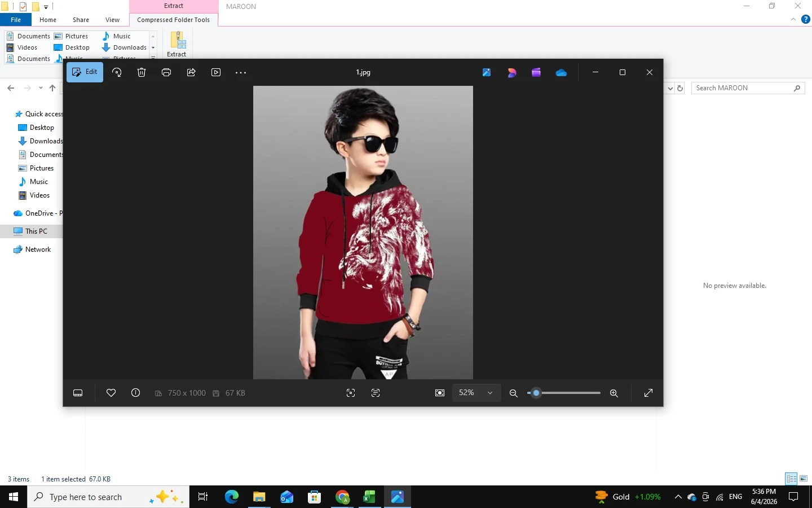Switch Explorer to details view
This screenshot has height=508, width=812.
tap(792, 479)
